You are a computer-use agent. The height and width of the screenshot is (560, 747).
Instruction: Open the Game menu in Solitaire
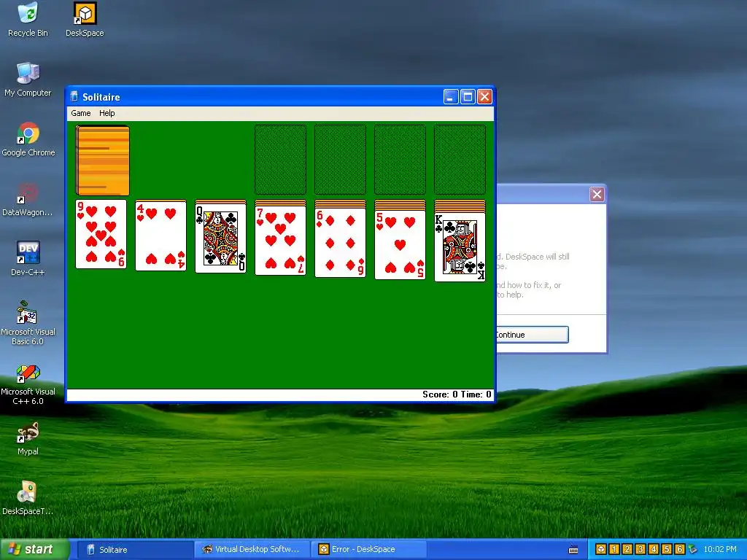(80, 113)
